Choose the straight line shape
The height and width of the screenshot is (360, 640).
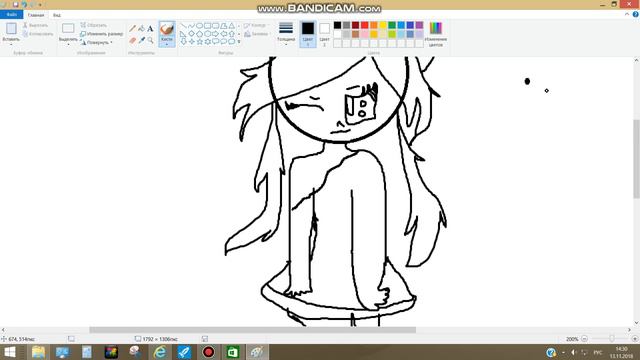(183, 26)
